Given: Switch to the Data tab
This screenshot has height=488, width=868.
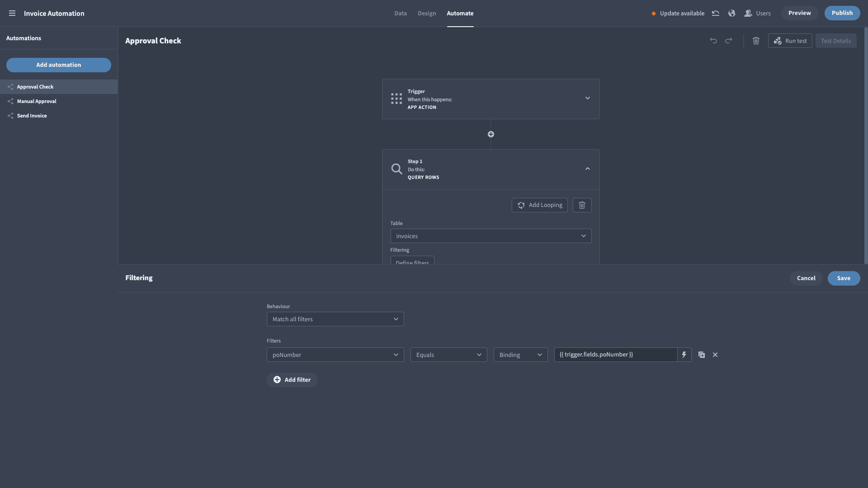Looking at the screenshot, I should click(401, 13).
